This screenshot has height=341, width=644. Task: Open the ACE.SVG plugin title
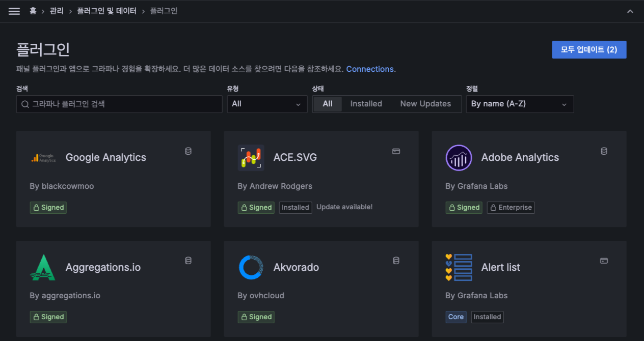coord(295,158)
